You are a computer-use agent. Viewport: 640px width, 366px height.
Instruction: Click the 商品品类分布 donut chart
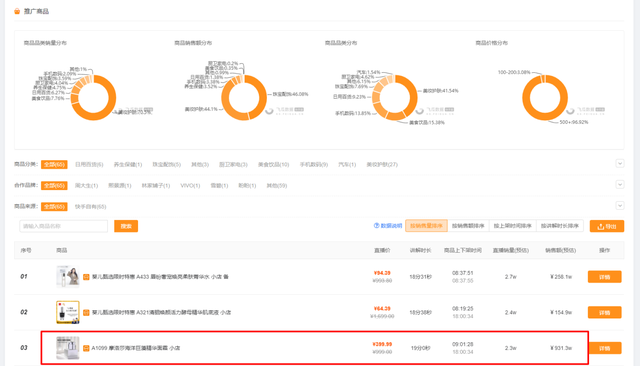click(395, 98)
